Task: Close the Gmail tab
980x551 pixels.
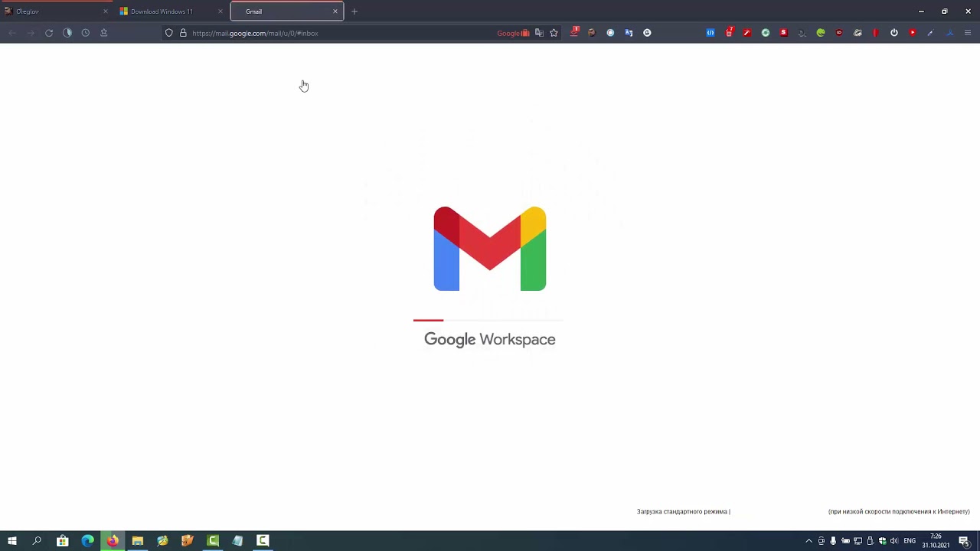Action: 335,11
